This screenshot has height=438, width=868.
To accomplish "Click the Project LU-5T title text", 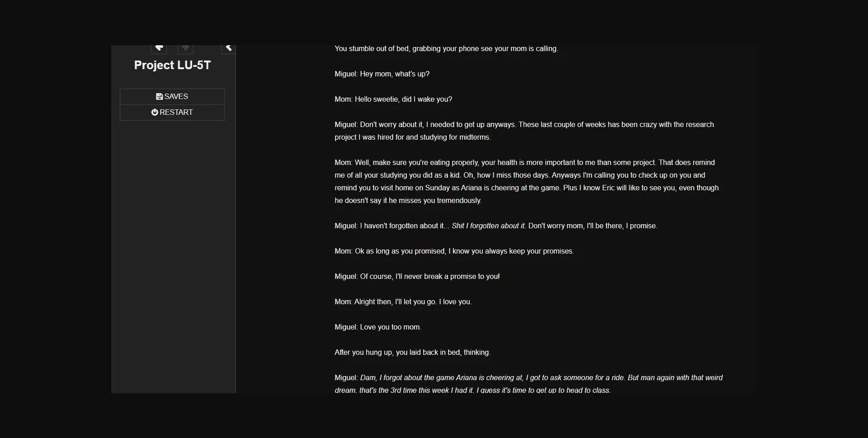I will tap(172, 65).
